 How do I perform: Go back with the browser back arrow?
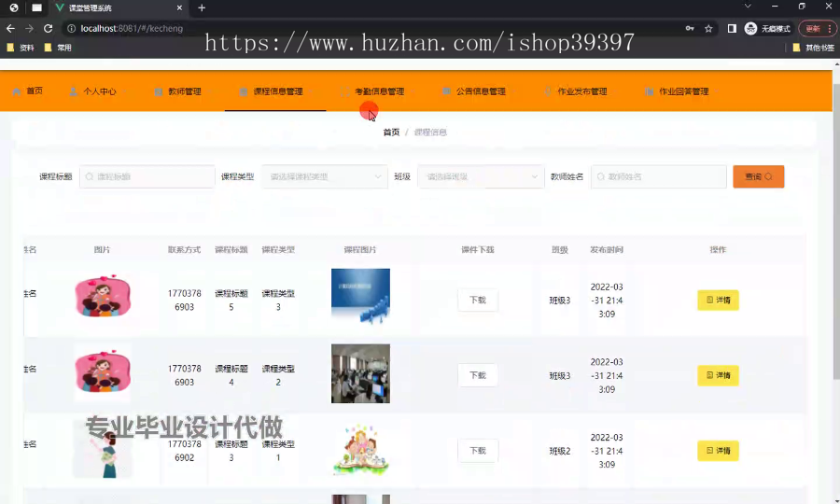click(10, 28)
